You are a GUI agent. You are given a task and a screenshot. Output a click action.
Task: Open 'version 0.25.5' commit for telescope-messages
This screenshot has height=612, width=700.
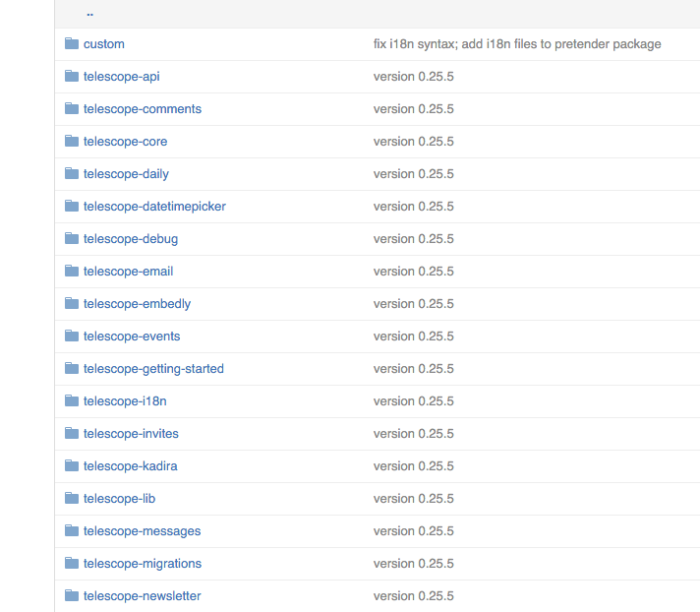pos(413,531)
